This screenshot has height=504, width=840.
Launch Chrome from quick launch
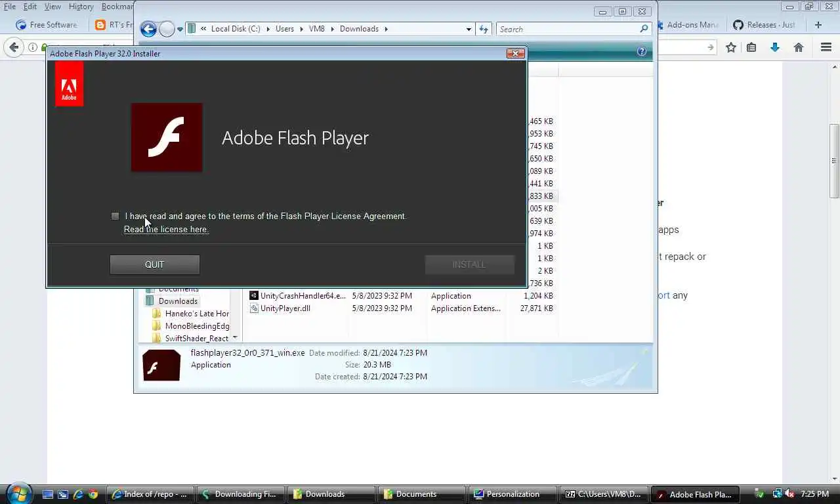tap(93, 494)
